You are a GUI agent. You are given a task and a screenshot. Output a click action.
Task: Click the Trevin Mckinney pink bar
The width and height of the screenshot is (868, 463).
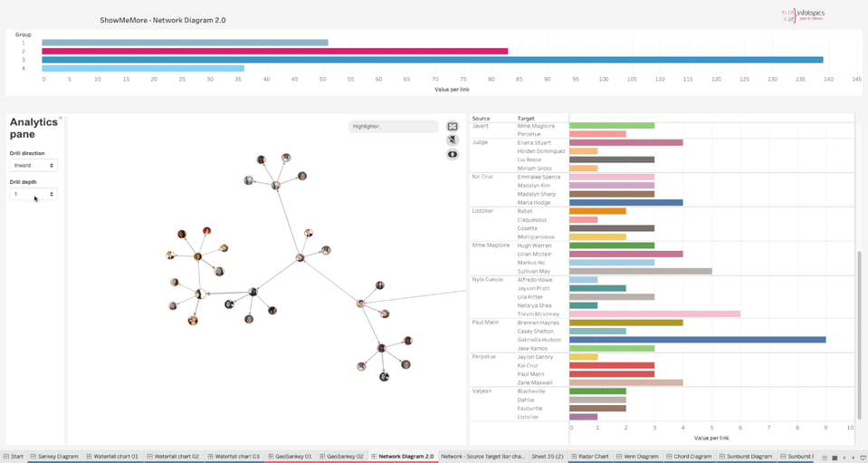point(654,314)
